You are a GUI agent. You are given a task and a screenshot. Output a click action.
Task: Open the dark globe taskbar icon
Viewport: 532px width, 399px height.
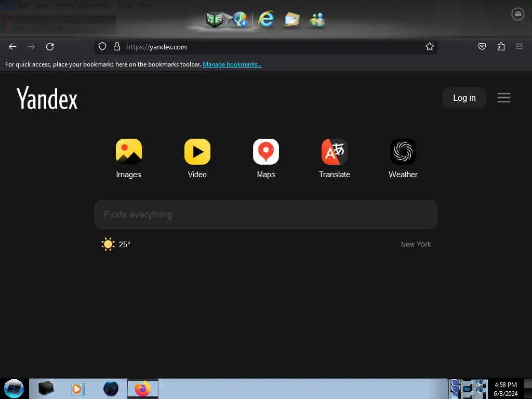click(x=111, y=389)
